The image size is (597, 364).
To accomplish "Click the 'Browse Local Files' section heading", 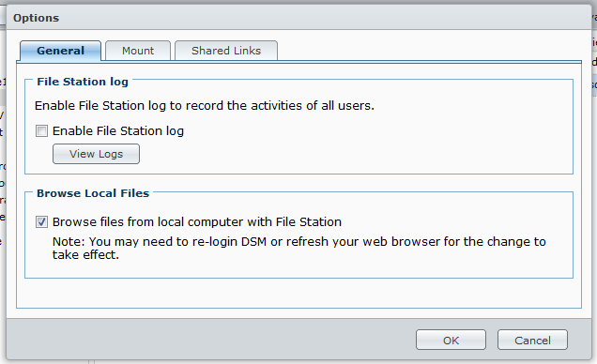I will (x=93, y=193).
